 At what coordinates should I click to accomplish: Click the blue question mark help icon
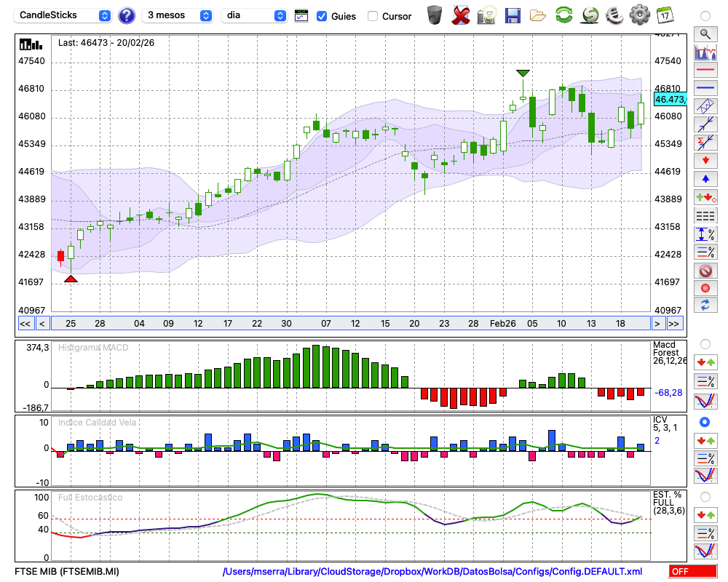(x=127, y=15)
